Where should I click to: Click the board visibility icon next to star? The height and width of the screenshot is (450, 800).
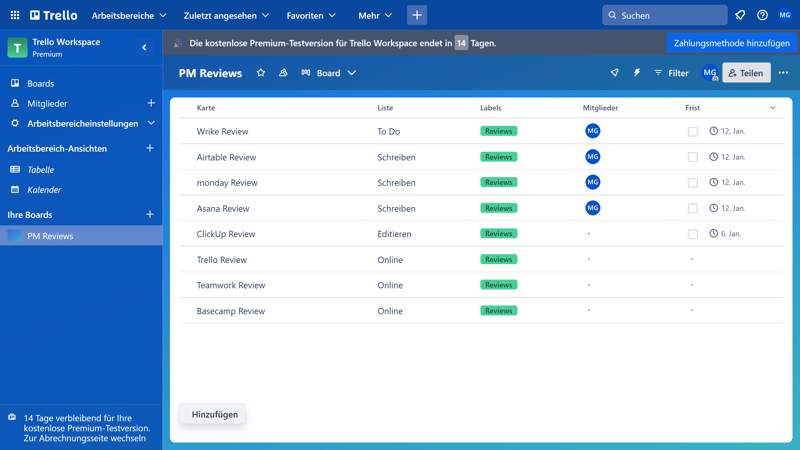[x=283, y=73]
